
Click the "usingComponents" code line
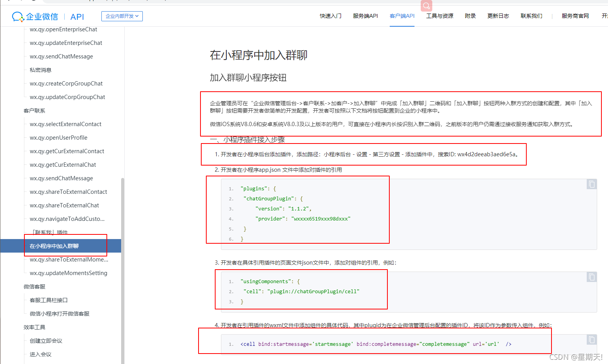click(270, 281)
